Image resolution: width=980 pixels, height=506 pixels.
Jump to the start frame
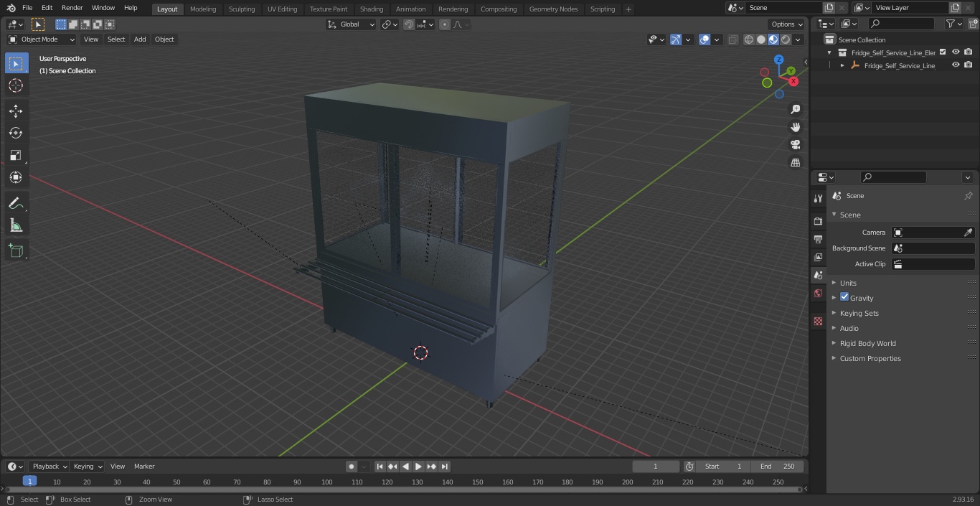click(x=380, y=467)
